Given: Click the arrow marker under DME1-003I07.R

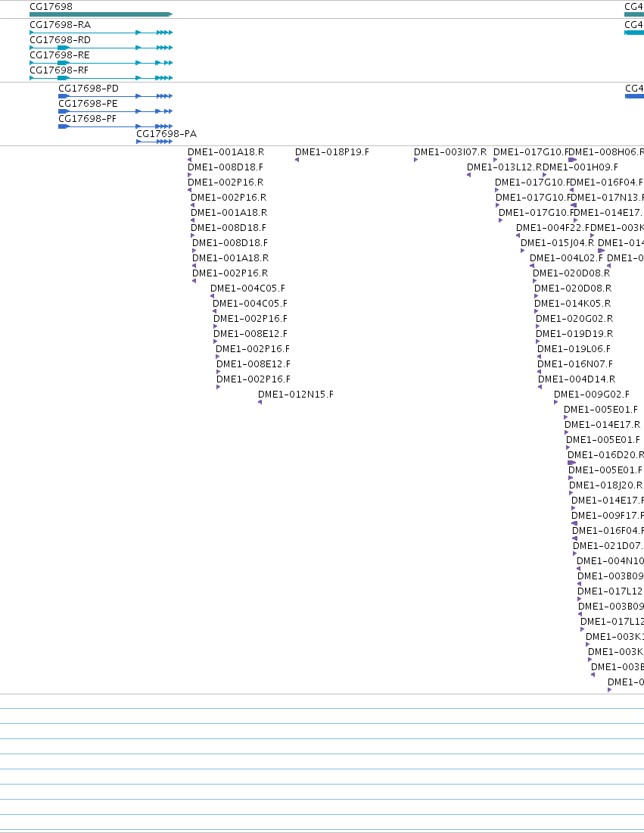Looking at the screenshot, I should [x=415, y=159].
